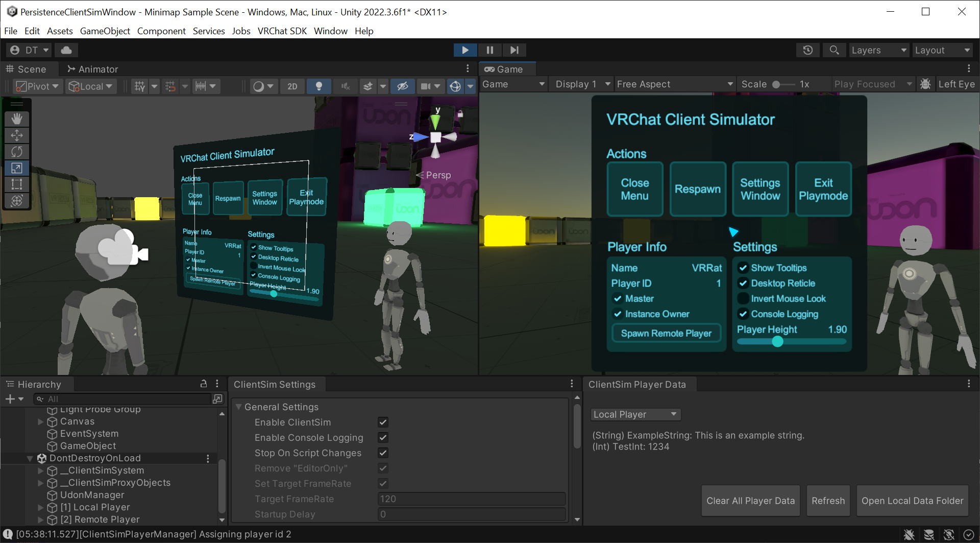The width and height of the screenshot is (980, 543).
Task: Click the status bar bug-slash debugger icon
Action: 909,535
